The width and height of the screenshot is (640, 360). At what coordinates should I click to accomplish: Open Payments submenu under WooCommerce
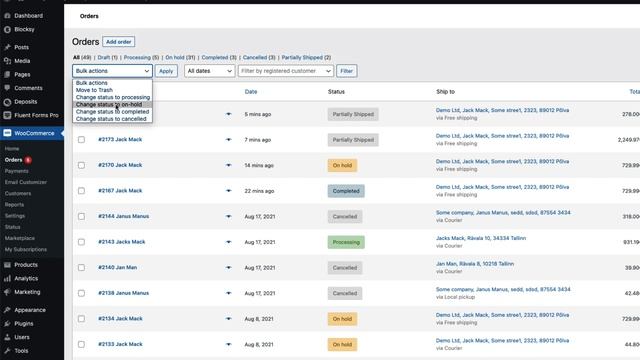click(17, 171)
